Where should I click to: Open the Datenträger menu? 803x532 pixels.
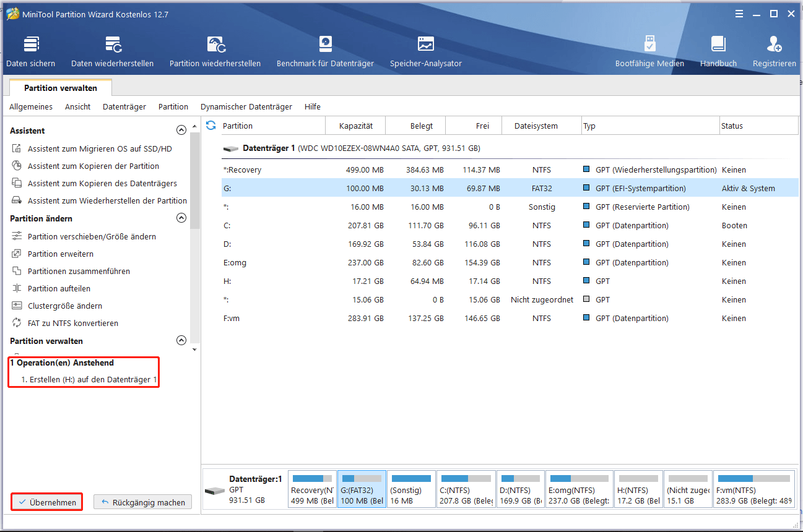click(124, 107)
